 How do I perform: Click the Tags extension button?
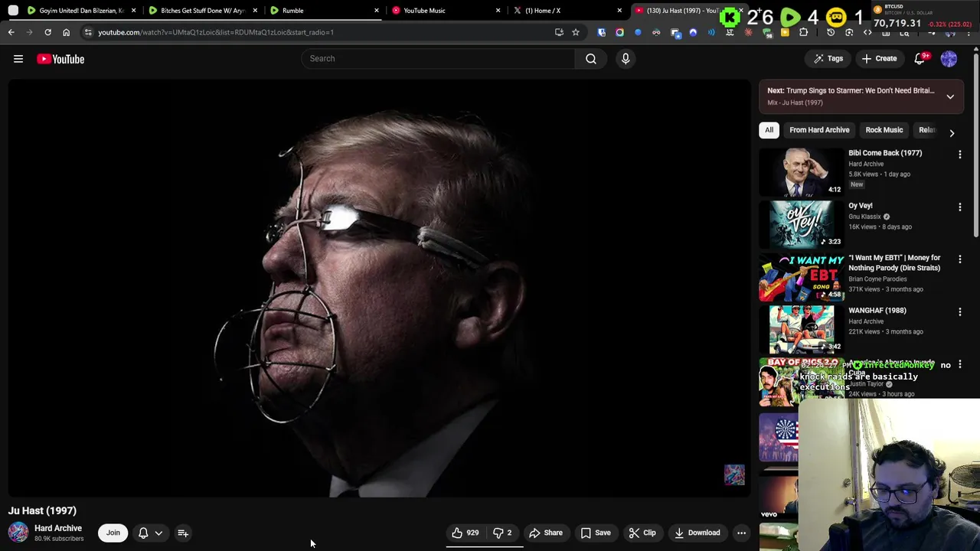[828, 59]
